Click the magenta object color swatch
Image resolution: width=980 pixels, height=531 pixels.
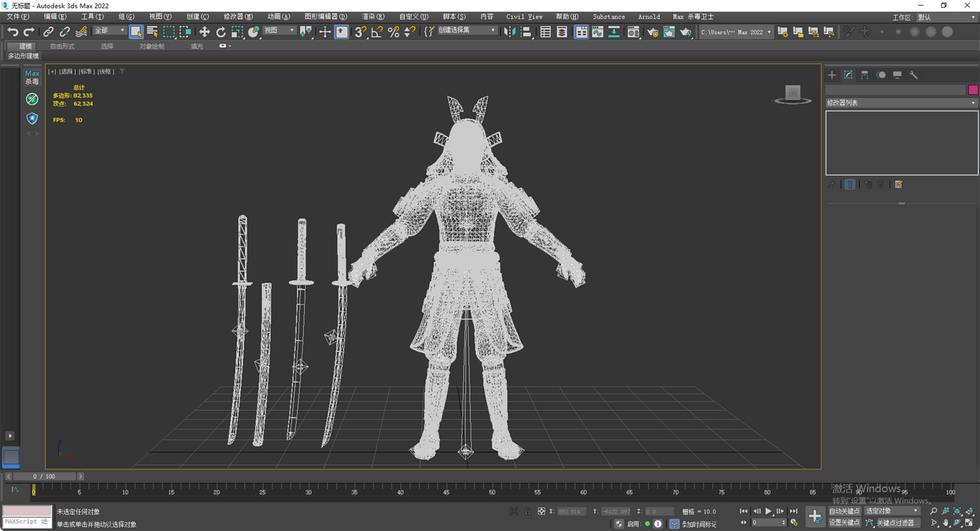[x=973, y=90]
